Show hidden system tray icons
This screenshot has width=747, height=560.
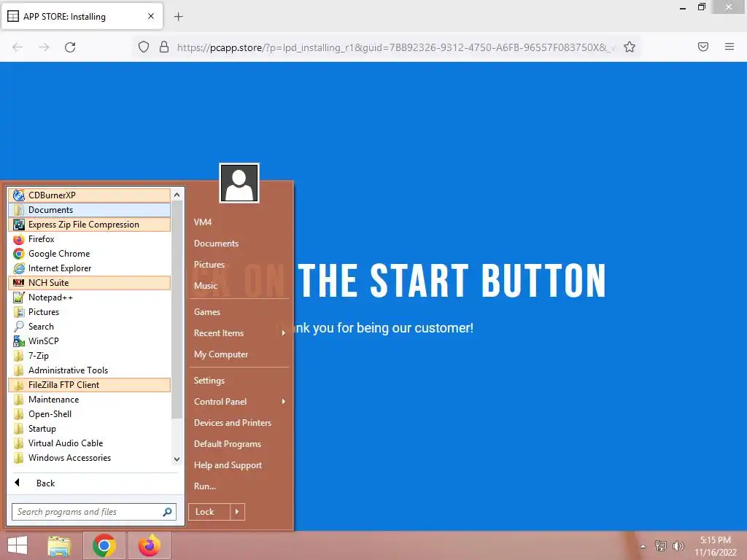pyautogui.click(x=643, y=546)
